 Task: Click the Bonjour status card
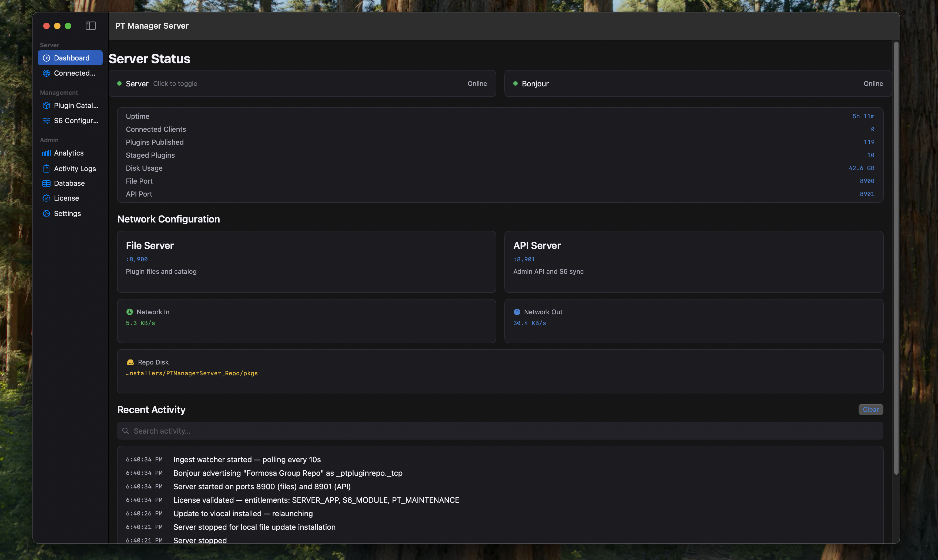click(x=698, y=83)
